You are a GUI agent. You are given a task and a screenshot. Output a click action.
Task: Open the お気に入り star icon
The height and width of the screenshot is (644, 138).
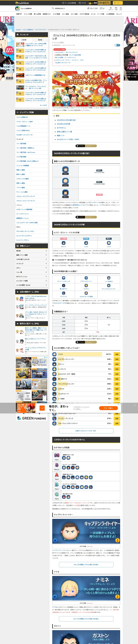coord(111,8)
